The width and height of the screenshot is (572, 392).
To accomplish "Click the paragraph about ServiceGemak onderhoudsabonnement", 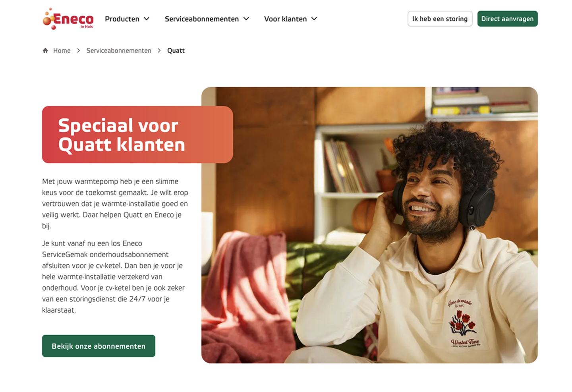I will point(114,277).
